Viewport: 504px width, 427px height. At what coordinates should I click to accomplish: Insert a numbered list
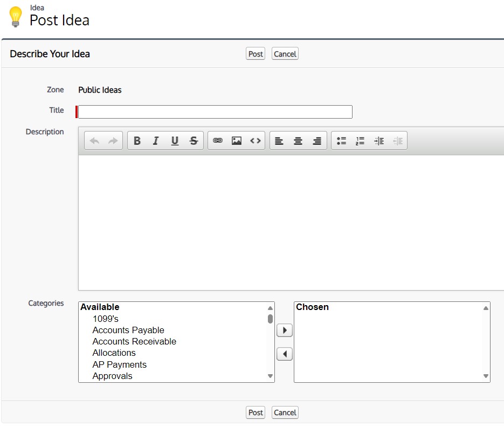pyautogui.click(x=360, y=141)
